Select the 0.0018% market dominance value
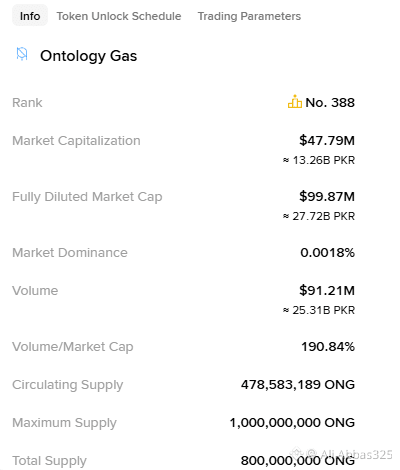Screen dimensions: 400x470 tap(327, 252)
